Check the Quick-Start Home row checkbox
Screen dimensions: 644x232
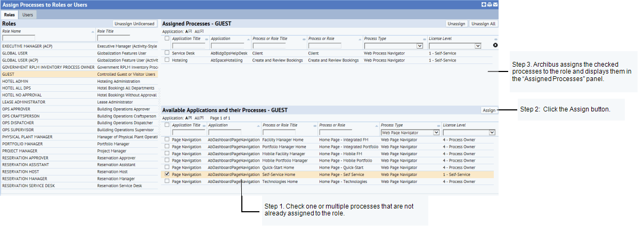coord(167,167)
